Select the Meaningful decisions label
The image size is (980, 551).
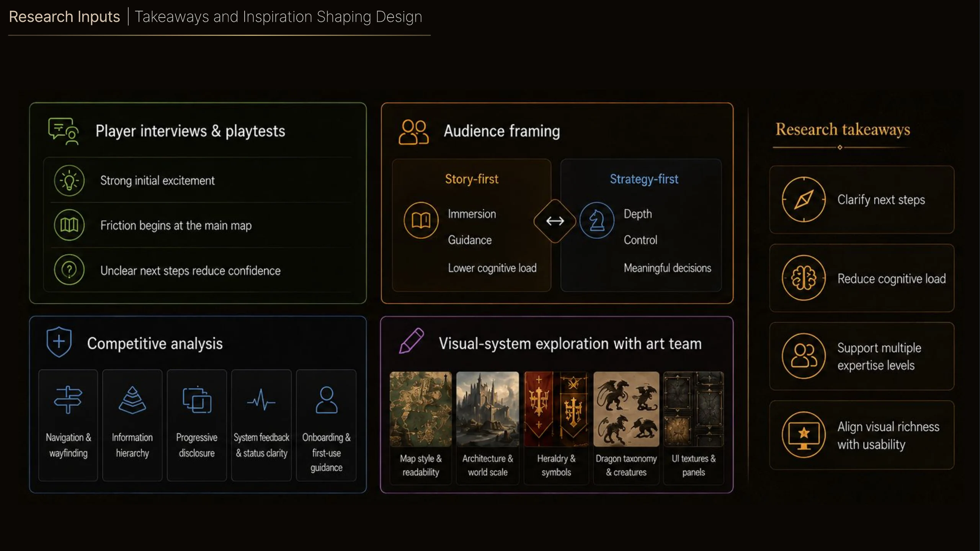[668, 268]
